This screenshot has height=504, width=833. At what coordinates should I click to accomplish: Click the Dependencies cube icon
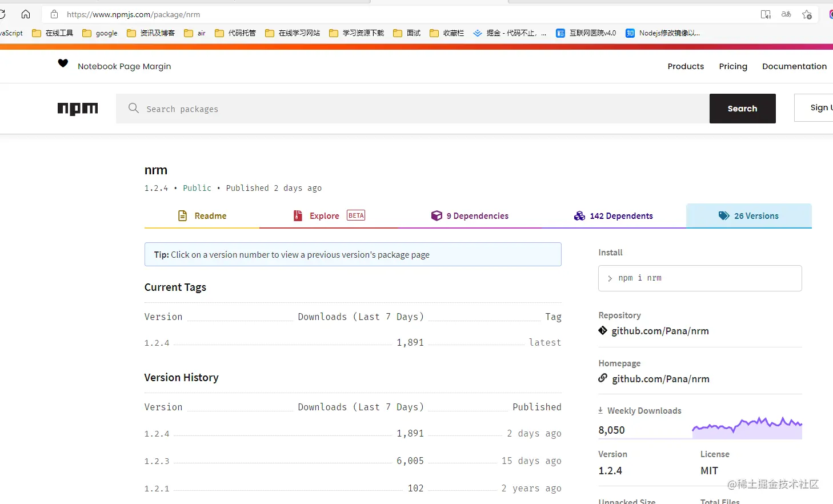tap(436, 215)
